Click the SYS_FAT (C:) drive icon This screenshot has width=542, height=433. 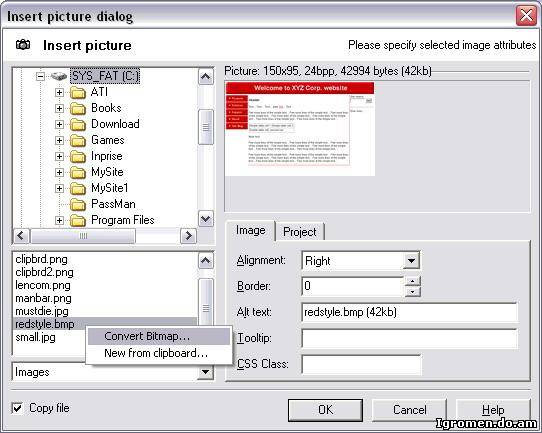[59, 76]
